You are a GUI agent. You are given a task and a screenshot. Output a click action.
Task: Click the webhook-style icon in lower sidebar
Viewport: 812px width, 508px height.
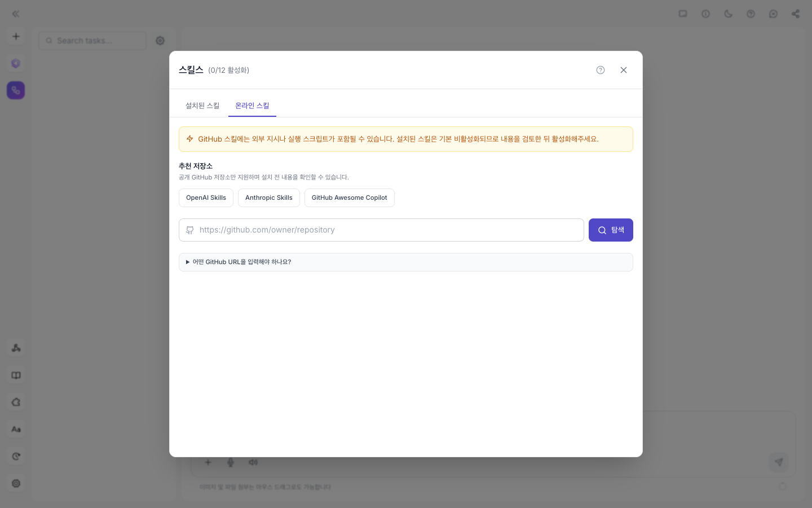click(16, 348)
